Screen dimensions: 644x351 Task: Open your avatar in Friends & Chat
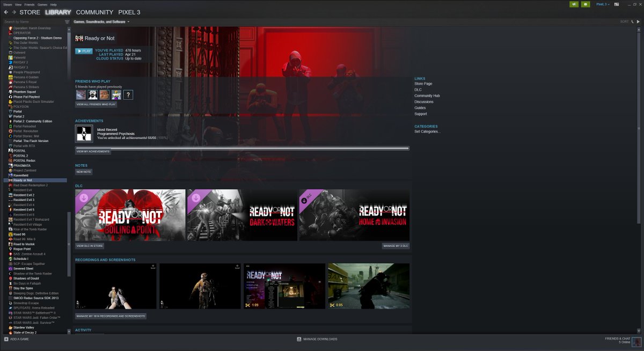tap(637, 341)
